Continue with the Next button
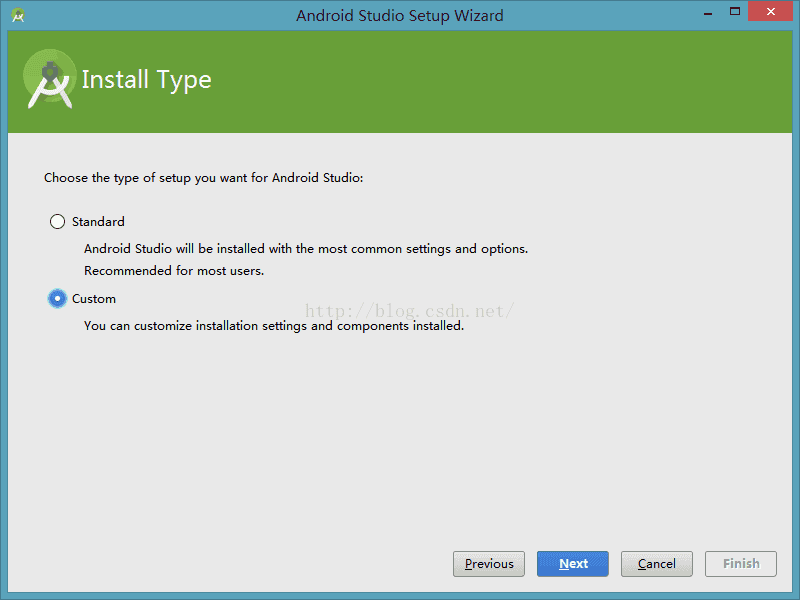Image resolution: width=800 pixels, height=600 pixels. coord(572,564)
